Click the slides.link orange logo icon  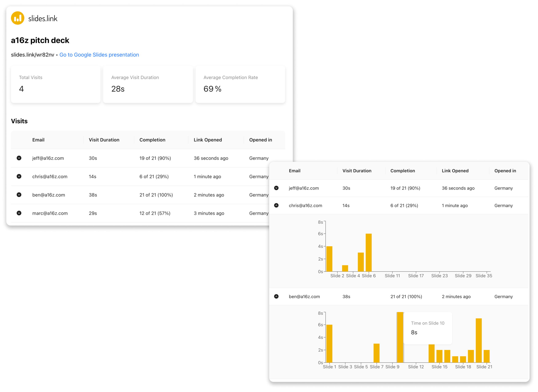(17, 18)
